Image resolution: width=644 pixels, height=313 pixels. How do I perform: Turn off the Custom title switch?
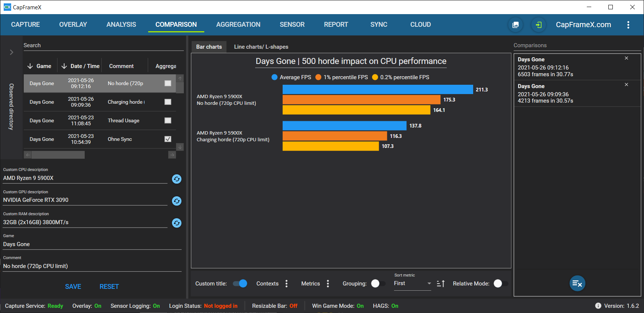pos(240,284)
